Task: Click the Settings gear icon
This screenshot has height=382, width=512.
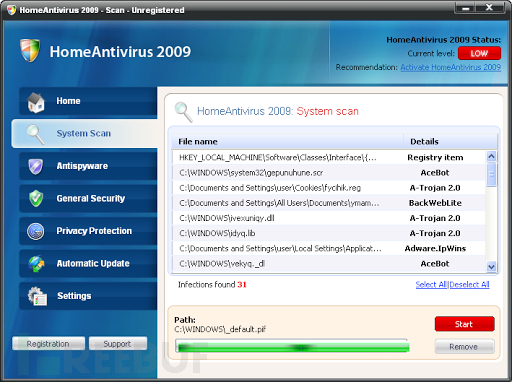Action: [37, 296]
